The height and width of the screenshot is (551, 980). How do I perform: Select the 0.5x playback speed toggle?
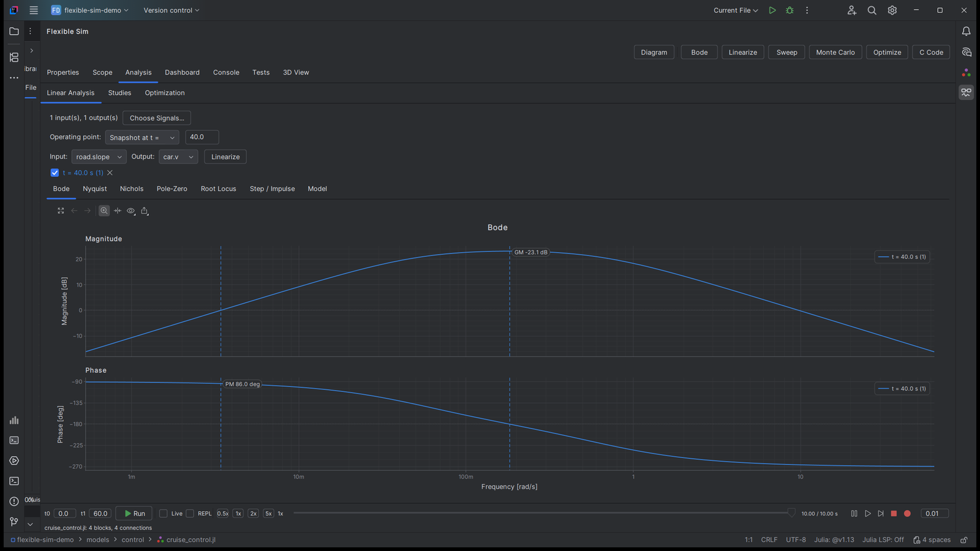222,514
